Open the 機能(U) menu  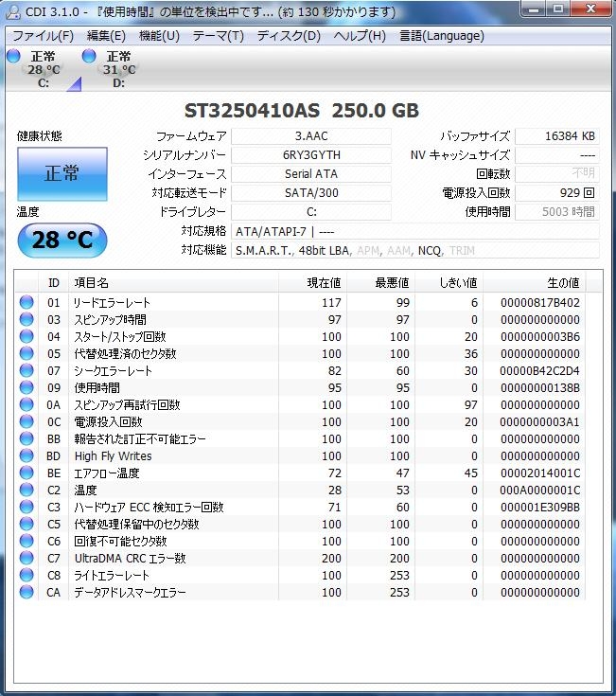point(159,36)
